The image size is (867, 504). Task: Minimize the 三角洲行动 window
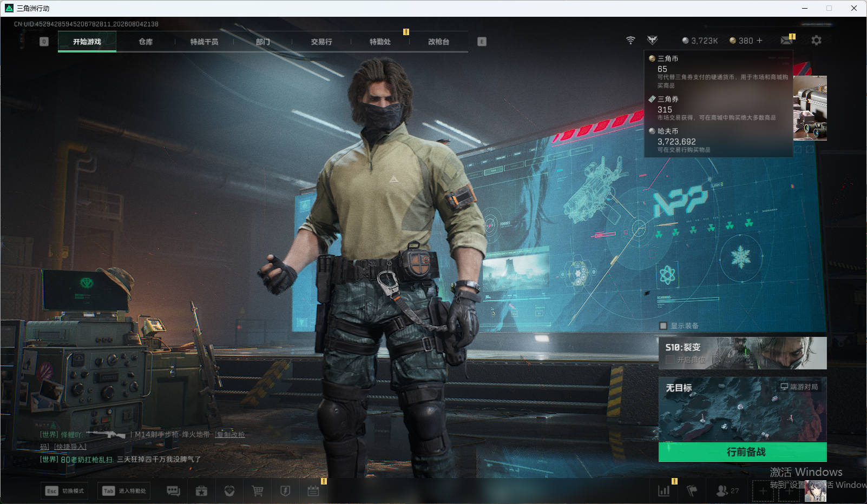[805, 8]
